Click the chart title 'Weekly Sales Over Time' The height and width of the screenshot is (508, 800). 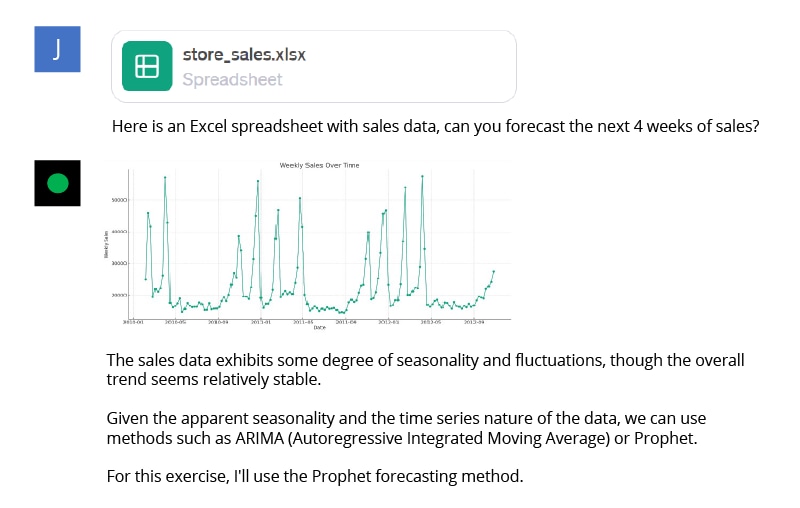point(319,165)
